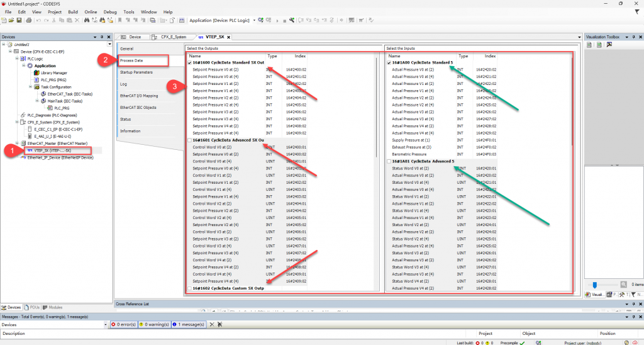
Task: Click the outputs list vertical scrollbar
Action: pyautogui.click(x=376, y=107)
